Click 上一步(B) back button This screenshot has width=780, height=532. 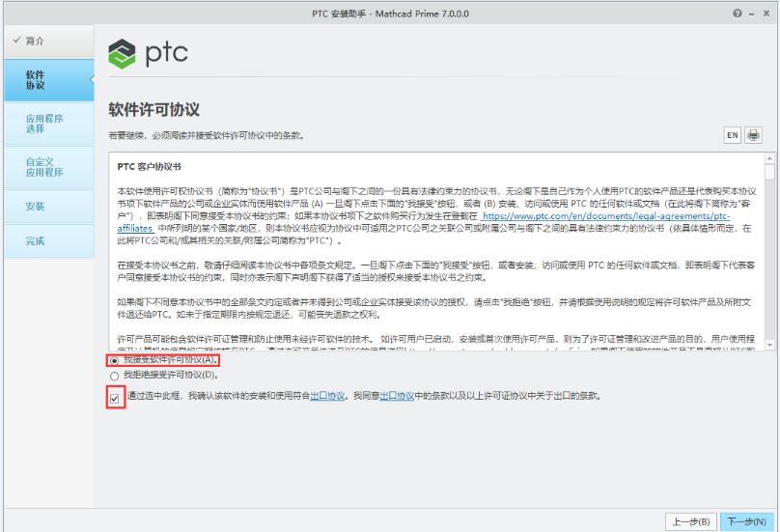[x=691, y=521]
